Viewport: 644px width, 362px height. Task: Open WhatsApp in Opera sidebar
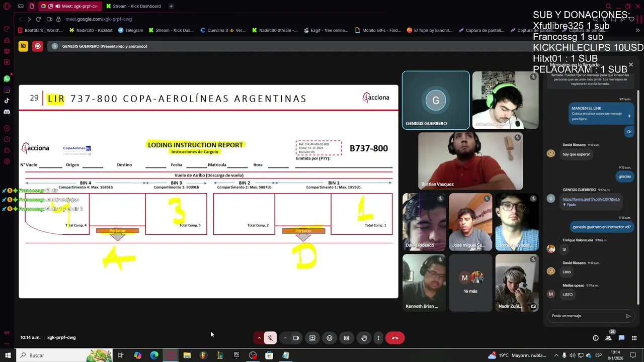coord(7,78)
